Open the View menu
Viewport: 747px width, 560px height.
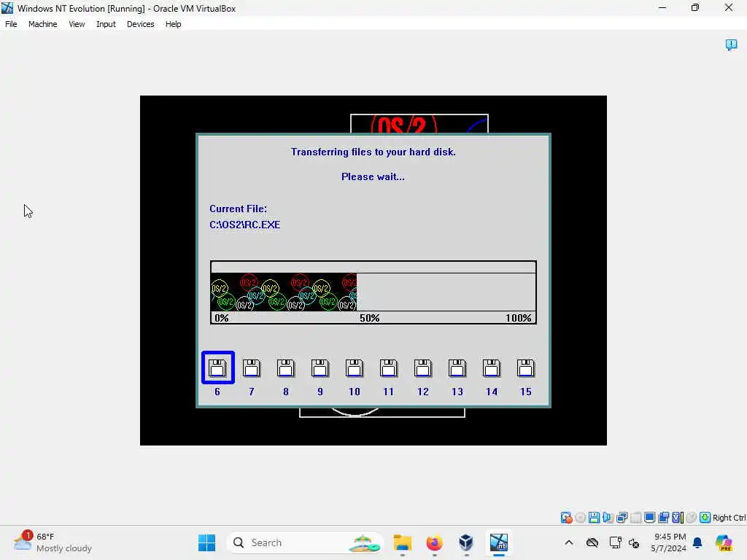[x=77, y=24]
